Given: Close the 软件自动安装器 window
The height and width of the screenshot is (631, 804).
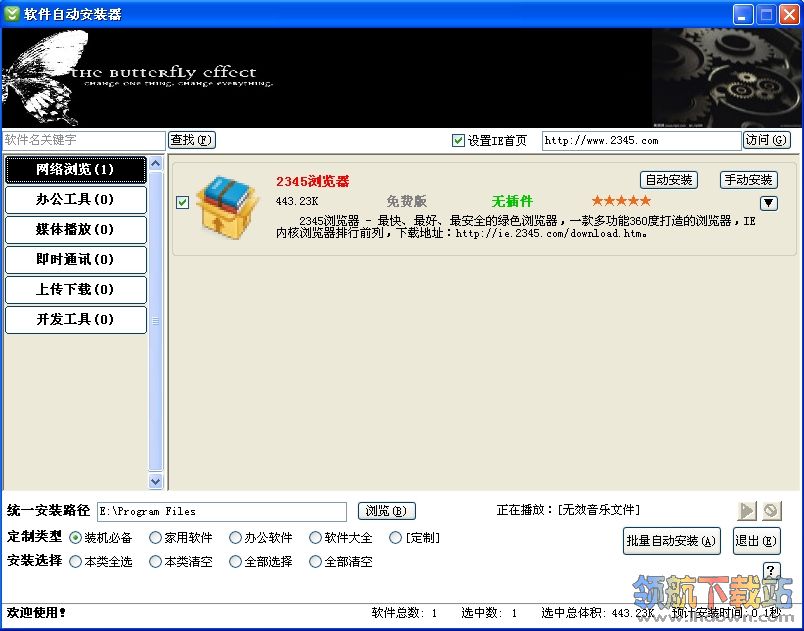Looking at the screenshot, I should pyautogui.click(x=790, y=14).
